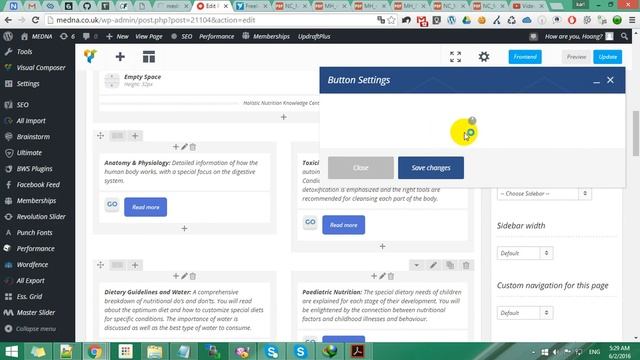Move the Anatomy row with drag handle icon
Viewport: 640px width, 360px height.
coord(100,136)
